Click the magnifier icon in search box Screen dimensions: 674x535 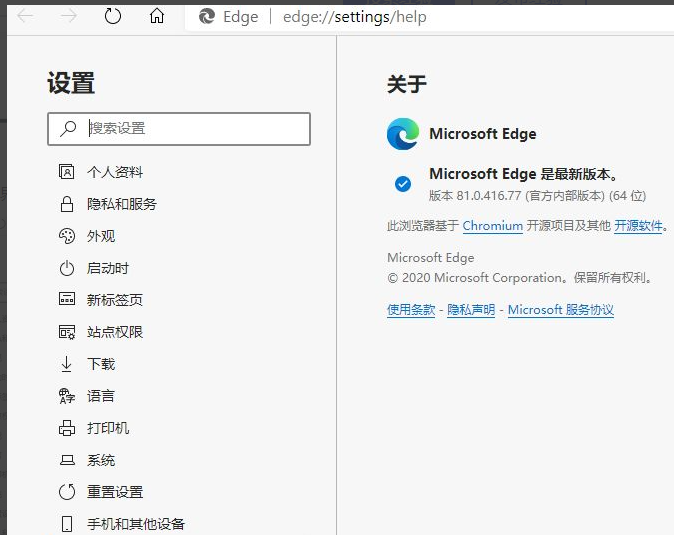[x=68, y=128]
